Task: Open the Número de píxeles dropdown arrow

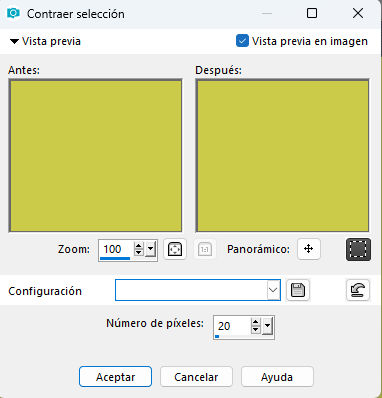Action: pos(268,326)
